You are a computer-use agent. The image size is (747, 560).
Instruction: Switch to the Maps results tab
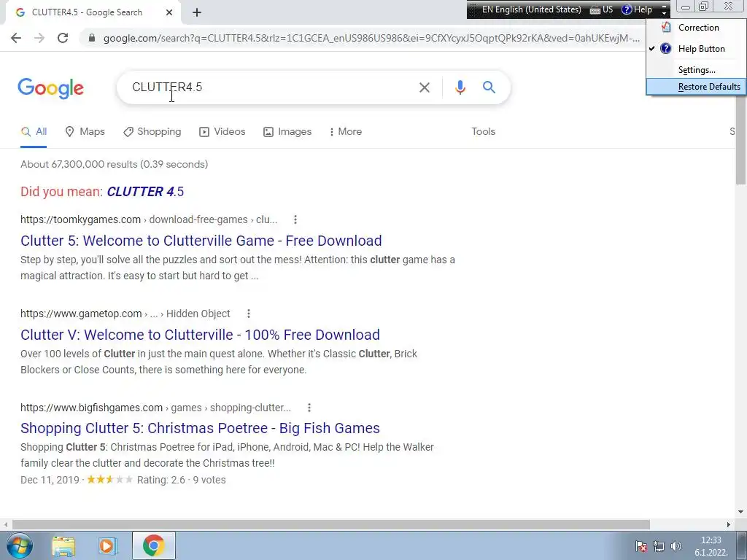85,131
